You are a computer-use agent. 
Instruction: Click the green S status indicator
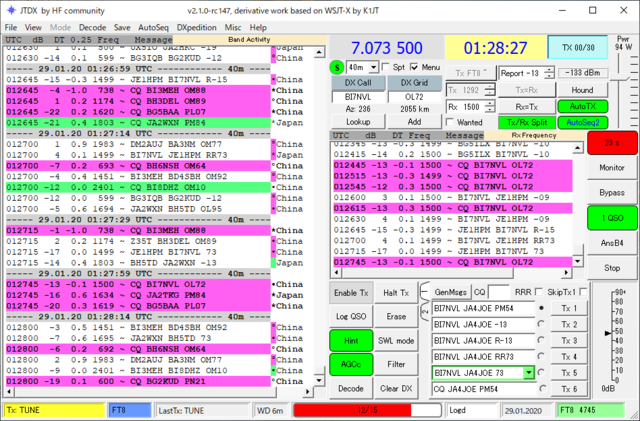coord(337,67)
